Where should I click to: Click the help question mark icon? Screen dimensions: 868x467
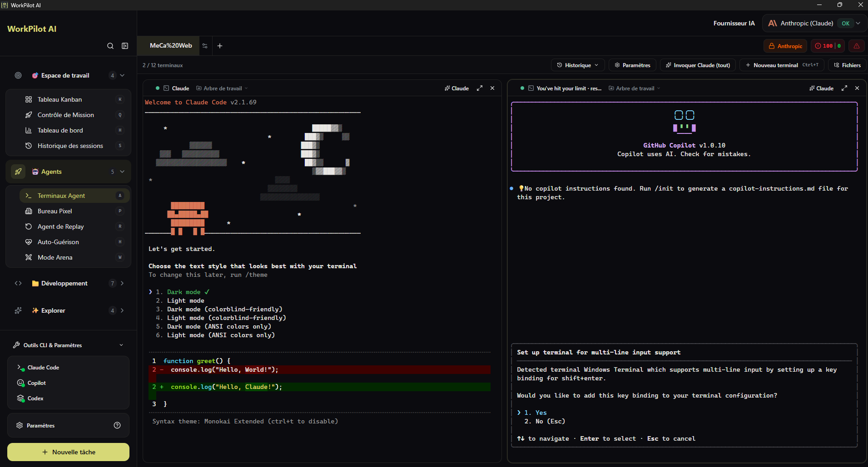point(117,425)
